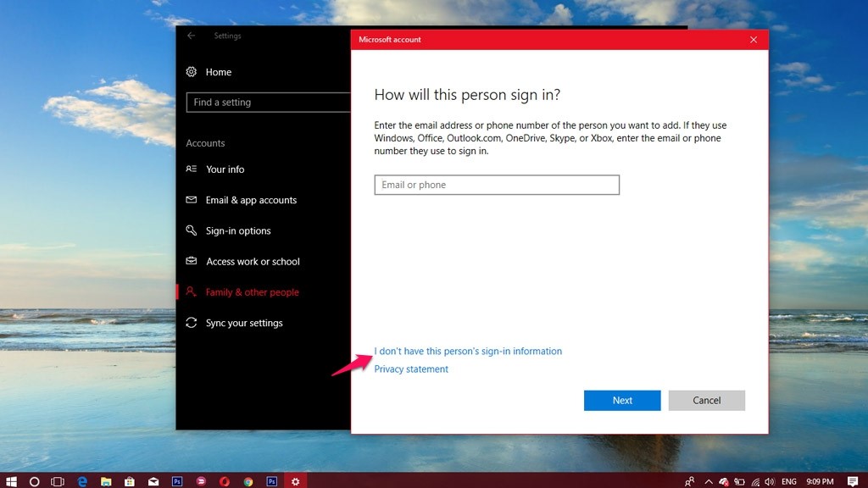The height and width of the screenshot is (488, 868).
Task: Open Your info page
Action: click(225, 169)
